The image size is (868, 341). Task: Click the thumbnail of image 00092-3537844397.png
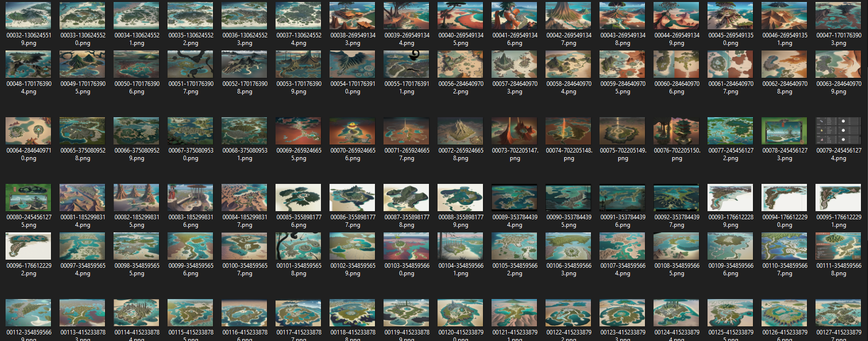pyautogui.click(x=676, y=197)
